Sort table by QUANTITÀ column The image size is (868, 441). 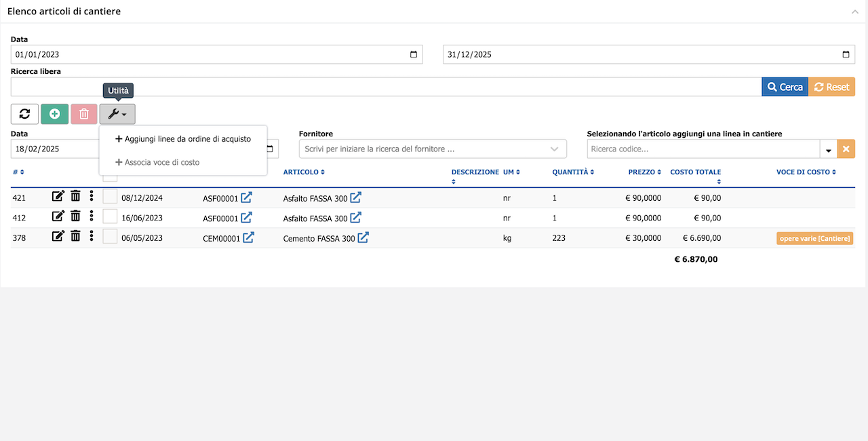tap(574, 172)
